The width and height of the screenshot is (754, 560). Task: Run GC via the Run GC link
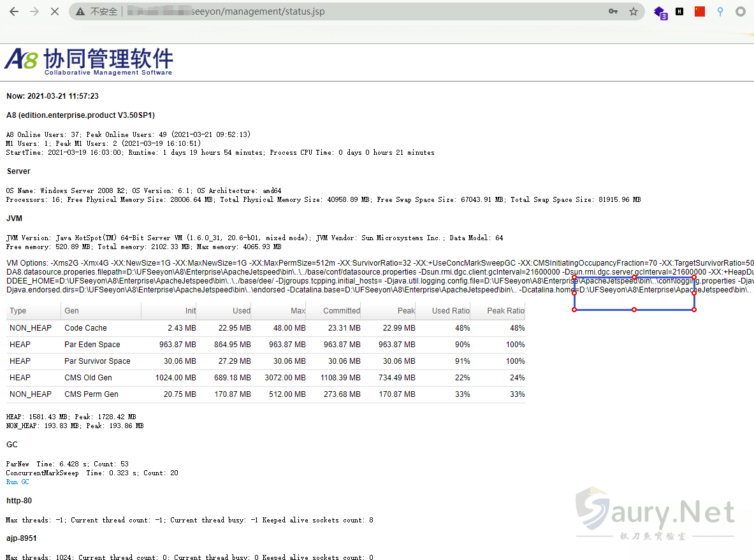coord(17,482)
